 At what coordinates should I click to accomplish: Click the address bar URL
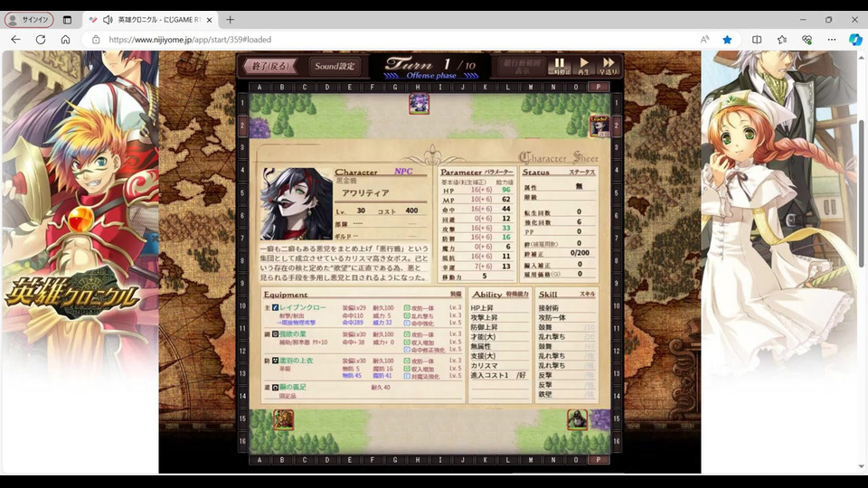190,40
